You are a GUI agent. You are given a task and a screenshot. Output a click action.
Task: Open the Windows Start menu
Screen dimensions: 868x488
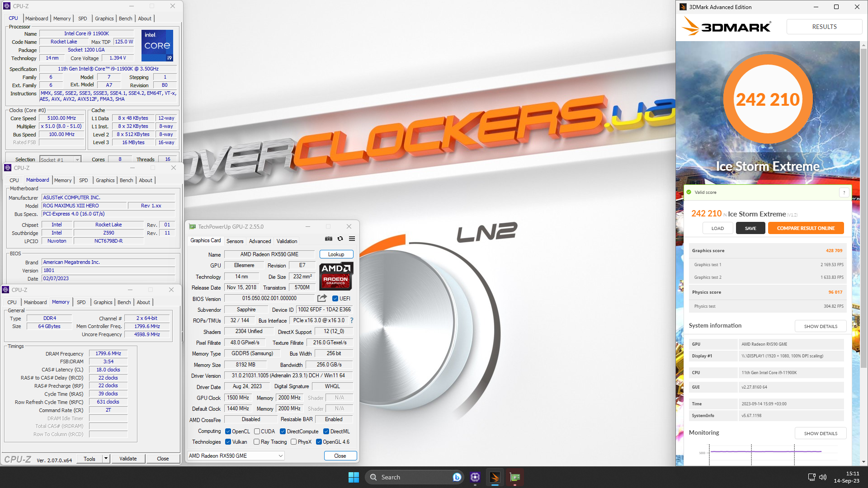tap(354, 477)
